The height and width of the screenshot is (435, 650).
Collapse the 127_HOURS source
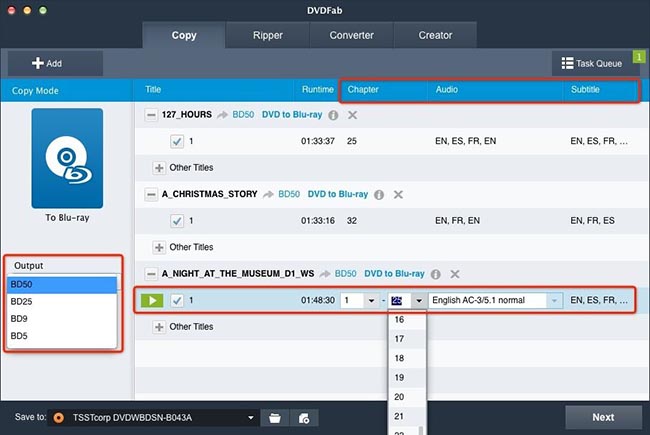click(151, 115)
